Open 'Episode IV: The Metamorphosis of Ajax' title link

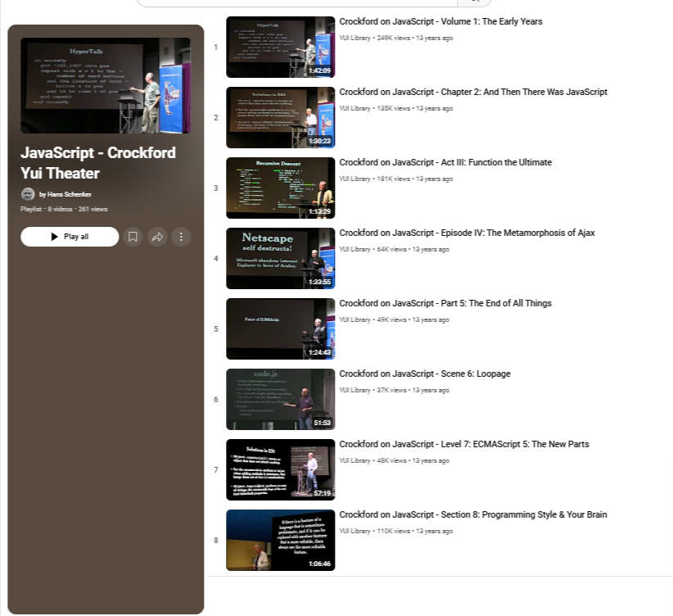pyautogui.click(x=467, y=233)
